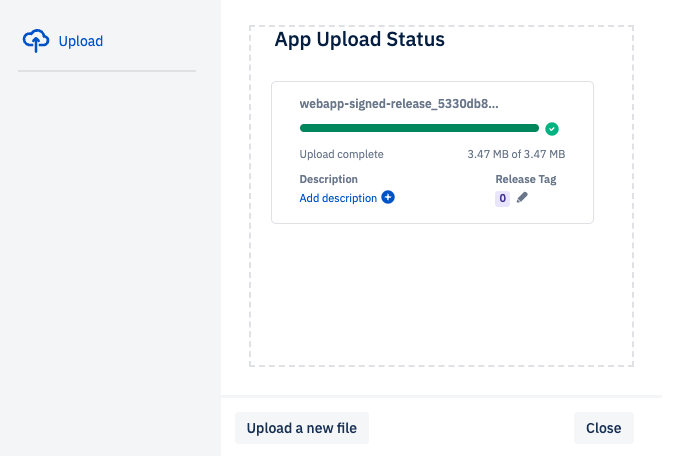Click the App Upload Status heading
The image size is (676, 456).
point(360,39)
